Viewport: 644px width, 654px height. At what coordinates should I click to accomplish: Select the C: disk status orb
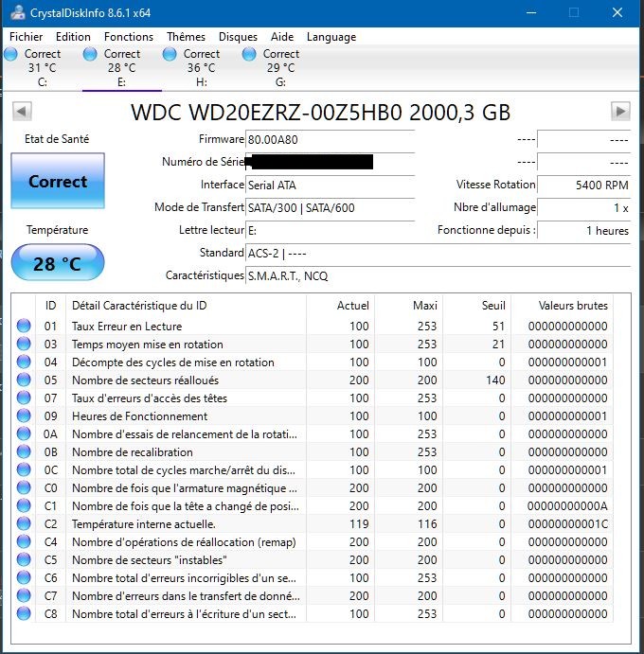click(10, 54)
